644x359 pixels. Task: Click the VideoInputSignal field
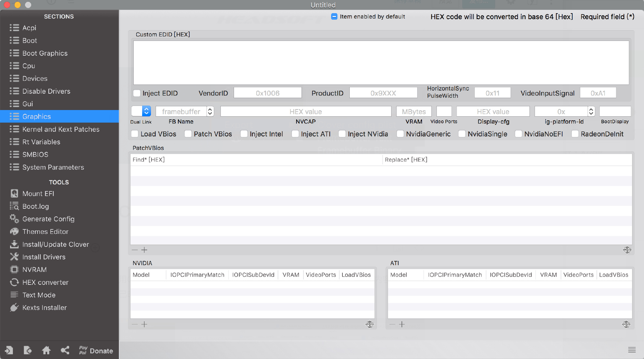pos(598,93)
